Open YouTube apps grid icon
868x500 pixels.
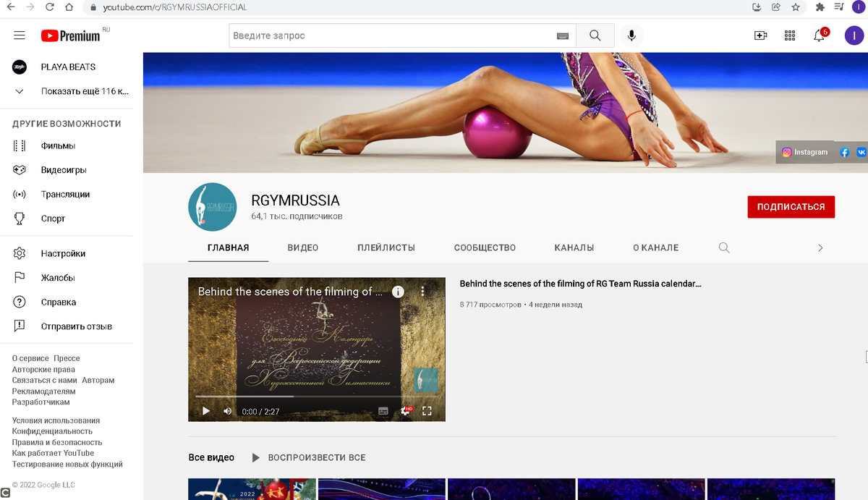point(790,35)
